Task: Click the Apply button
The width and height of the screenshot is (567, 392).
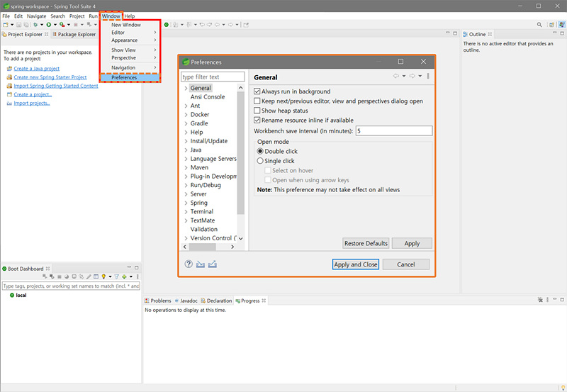Action: coord(412,243)
